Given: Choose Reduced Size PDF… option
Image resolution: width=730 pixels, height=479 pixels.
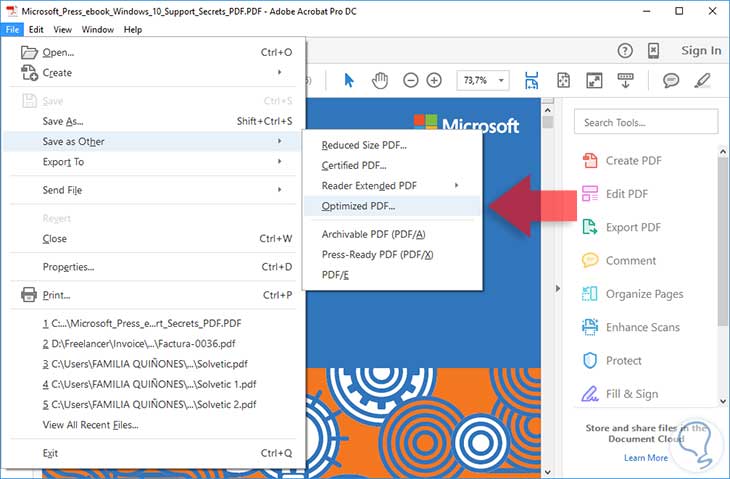Looking at the screenshot, I should (x=392, y=145).
